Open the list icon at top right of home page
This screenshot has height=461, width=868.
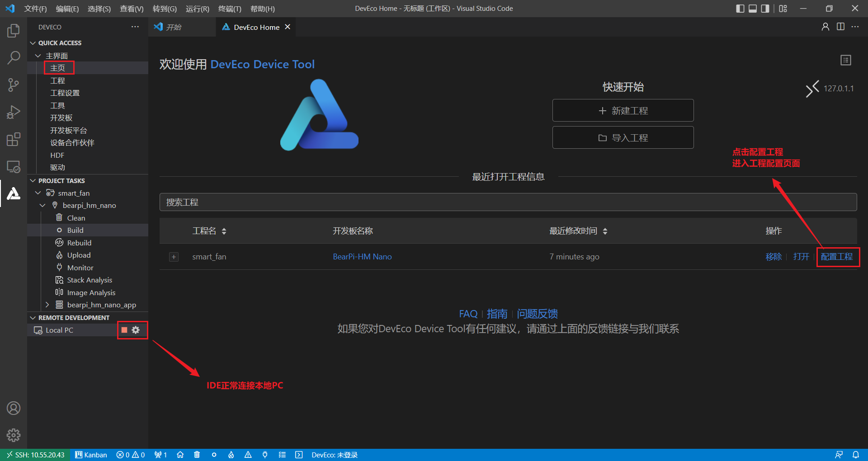point(846,60)
